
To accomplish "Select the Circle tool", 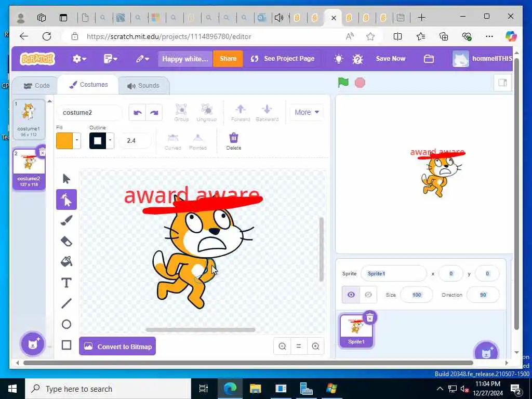I will [x=66, y=324].
